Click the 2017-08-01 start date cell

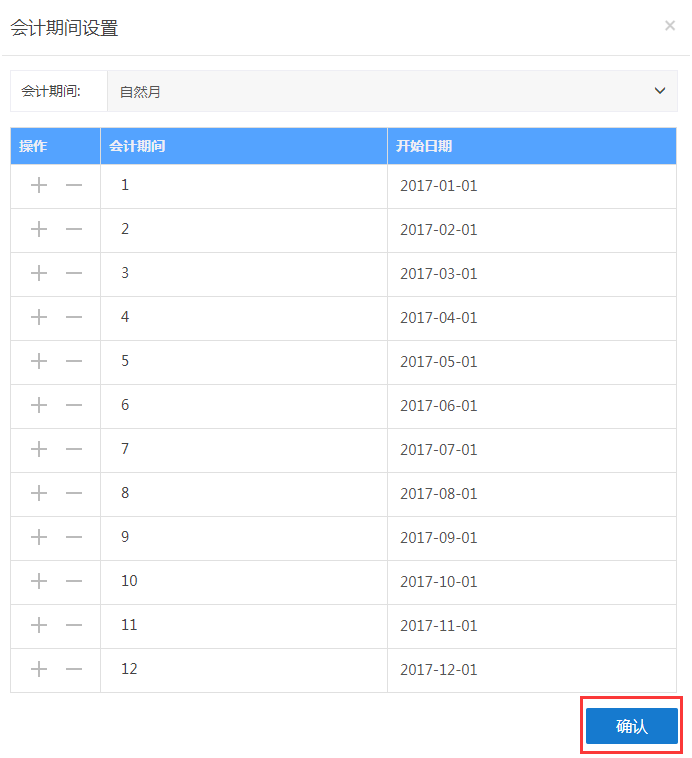[439, 494]
